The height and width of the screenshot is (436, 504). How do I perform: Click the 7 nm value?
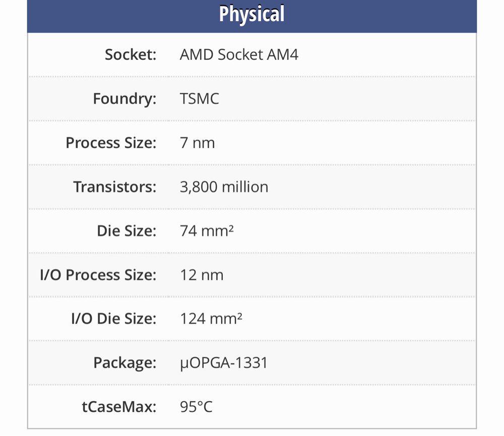click(197, 142)
